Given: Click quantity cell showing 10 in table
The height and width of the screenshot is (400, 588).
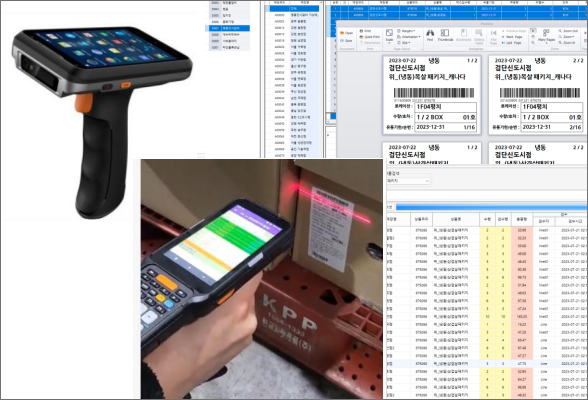Looking at the screenshot, I should (x=487, y=316).
